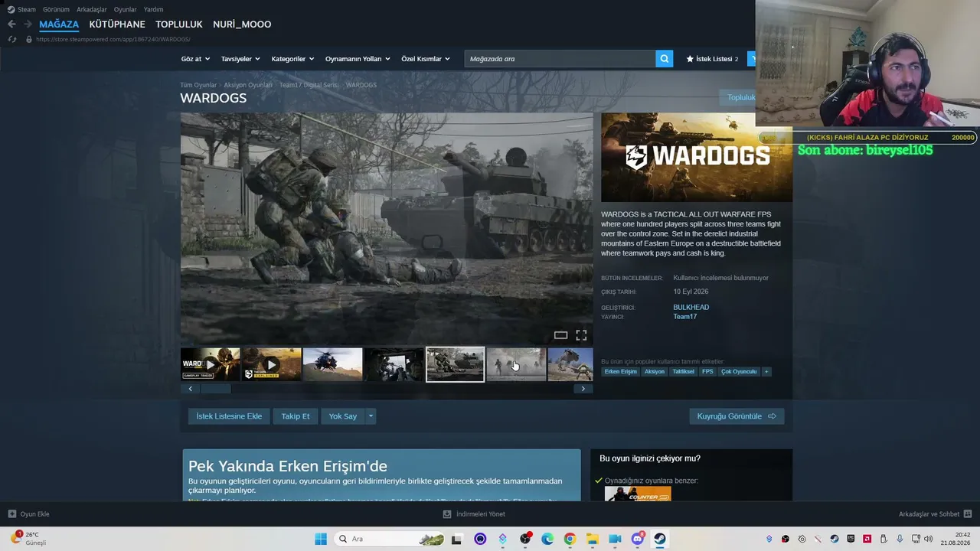
Task: Click the thumbnail strip scrollbar handle
Action: click(215, 389)
